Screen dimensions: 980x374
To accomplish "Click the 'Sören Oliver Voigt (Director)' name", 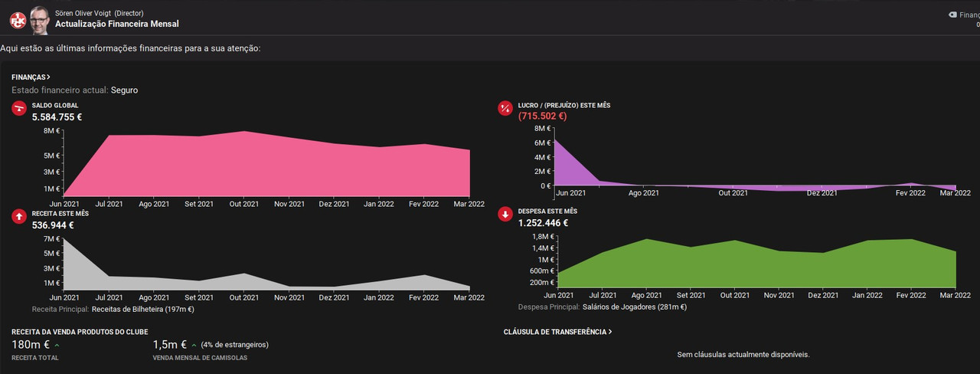I will coord(100,13).
